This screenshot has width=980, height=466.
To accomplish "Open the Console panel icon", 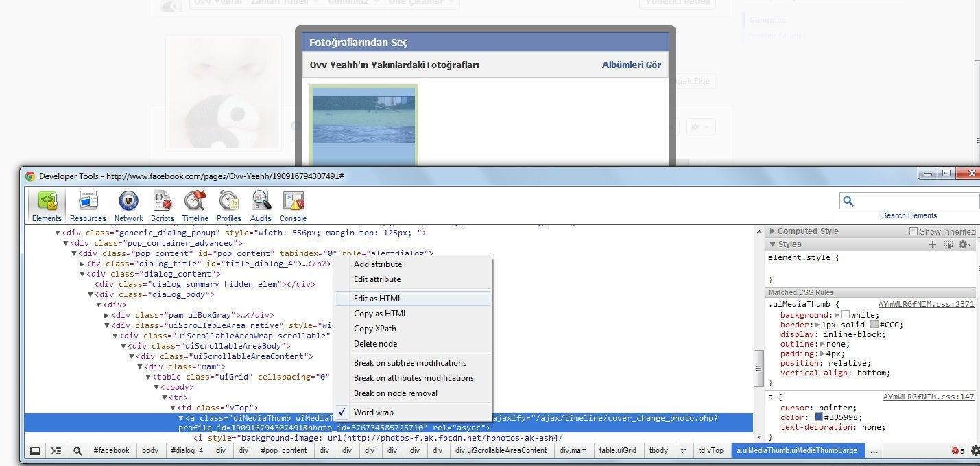I will 294,201.
